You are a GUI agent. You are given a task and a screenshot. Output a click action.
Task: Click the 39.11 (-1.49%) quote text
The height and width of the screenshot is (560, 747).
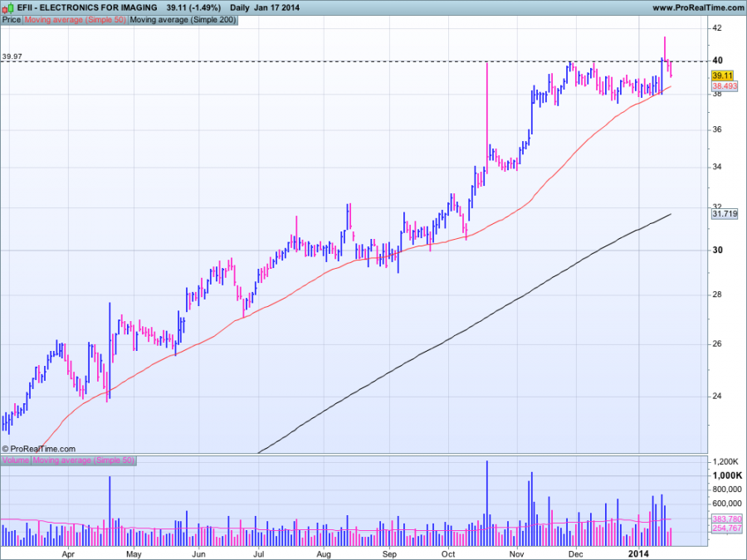click(194, 7)
